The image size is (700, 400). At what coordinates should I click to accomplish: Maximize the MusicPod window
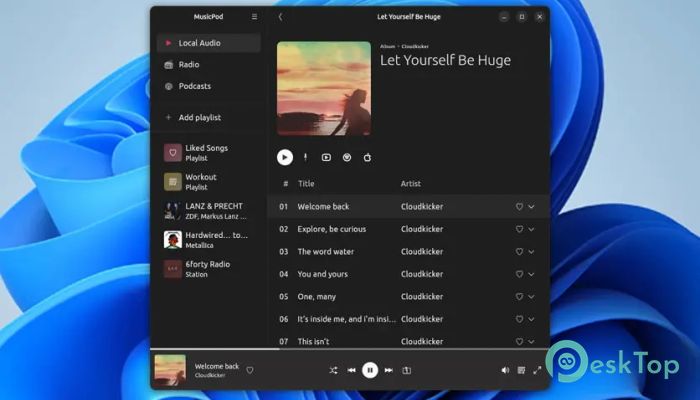point(521,17)
